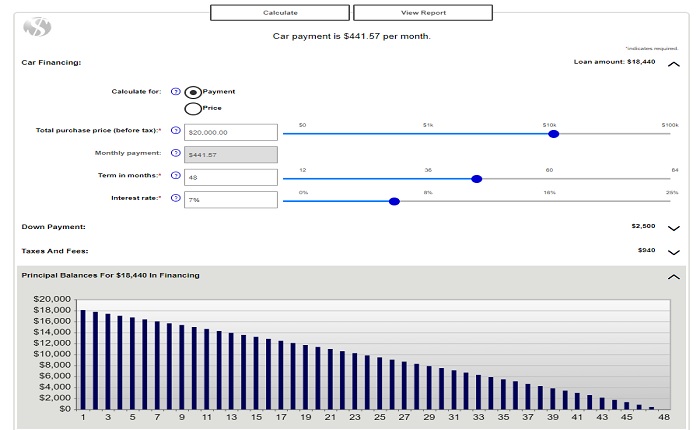Open the View Report button

(423, 13)
